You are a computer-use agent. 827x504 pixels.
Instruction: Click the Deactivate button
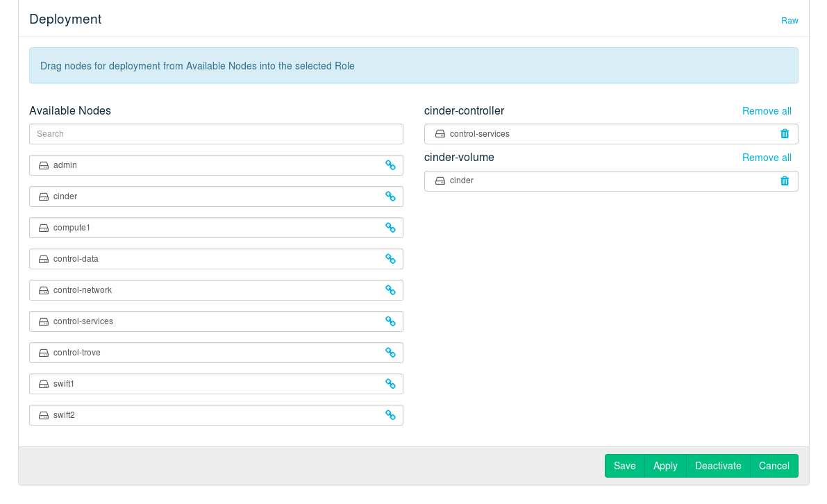click(718, 466)
